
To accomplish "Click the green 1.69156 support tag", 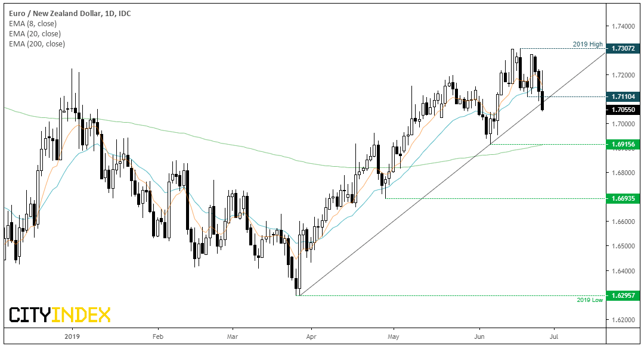I will point(623,144).
